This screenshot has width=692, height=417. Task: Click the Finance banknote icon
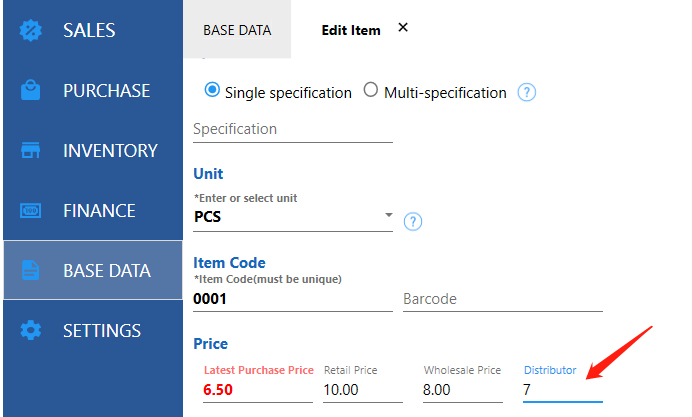(x=30, y=210)
